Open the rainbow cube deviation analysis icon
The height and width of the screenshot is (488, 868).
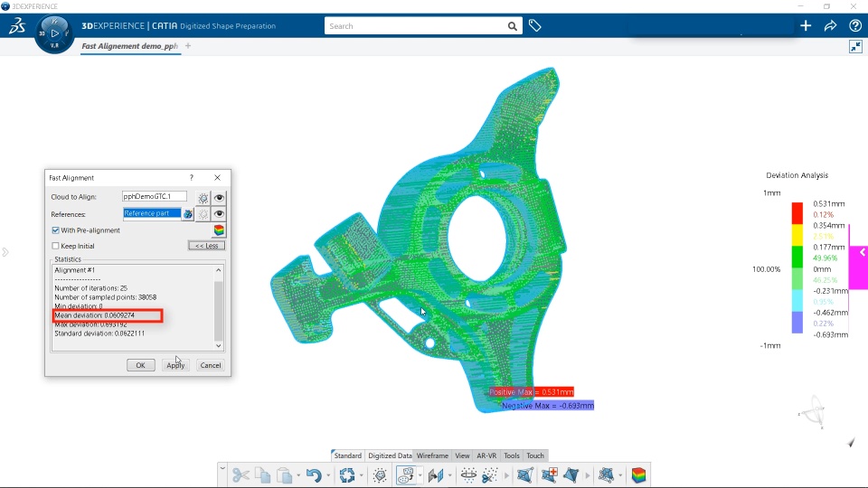point(638,474)
